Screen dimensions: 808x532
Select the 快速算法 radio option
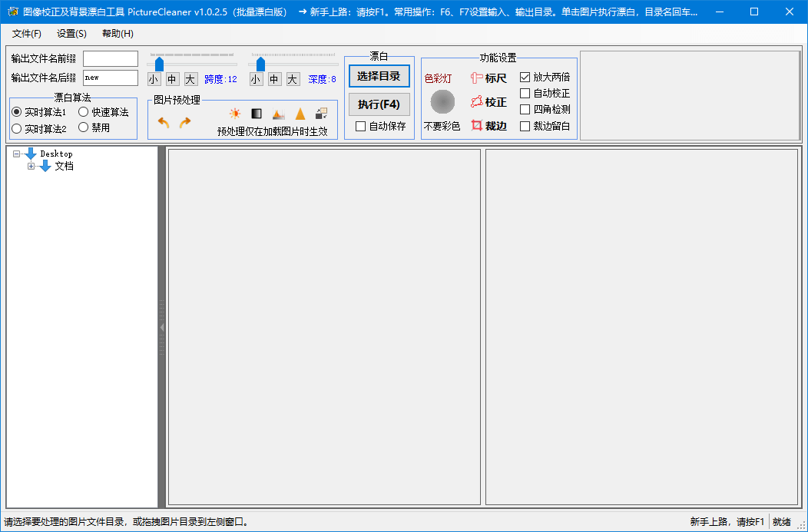pyautogui.click(x=84, y=110)
